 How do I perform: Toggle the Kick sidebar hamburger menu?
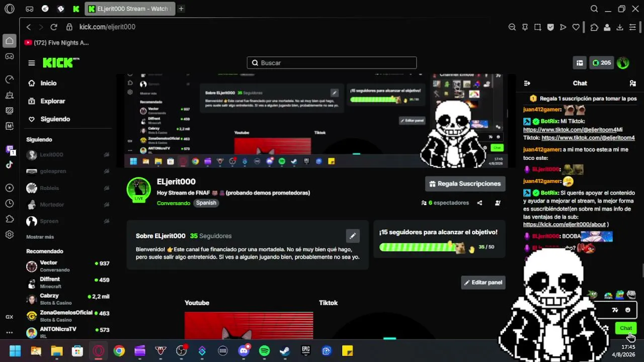click(x=32, y=63)
